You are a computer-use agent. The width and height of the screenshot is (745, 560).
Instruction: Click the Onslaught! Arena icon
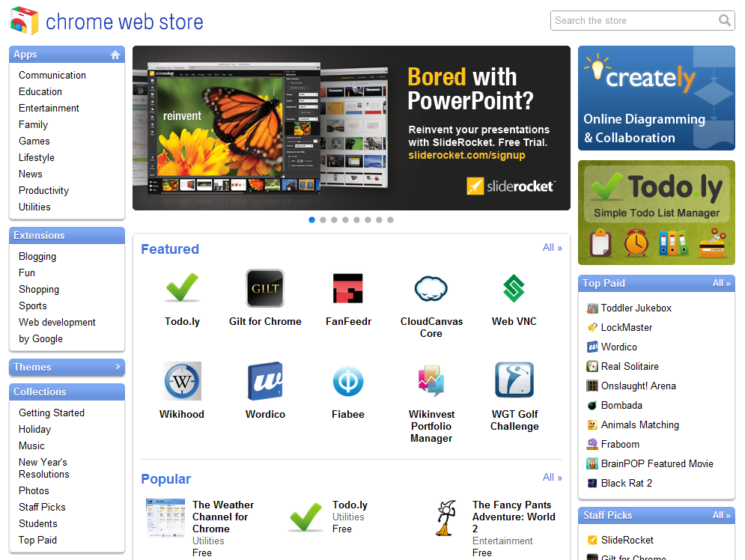point(592,386)
